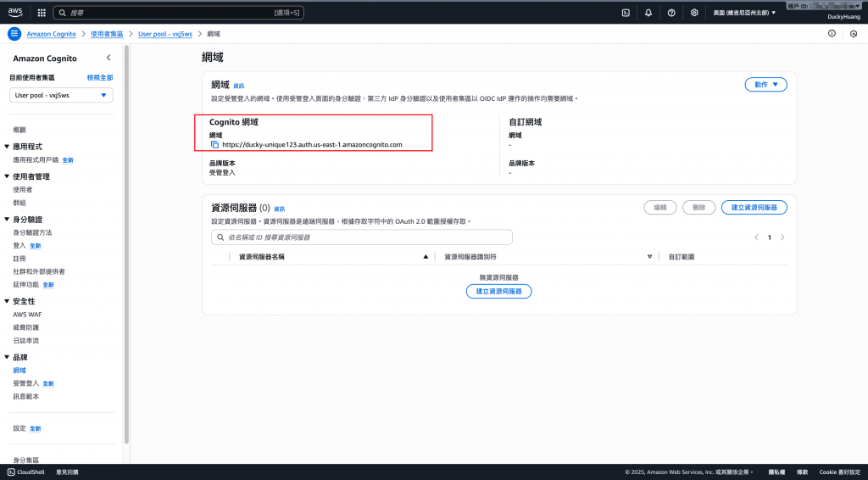Launch CloudShell from top bar icon

tap(626, 13)
